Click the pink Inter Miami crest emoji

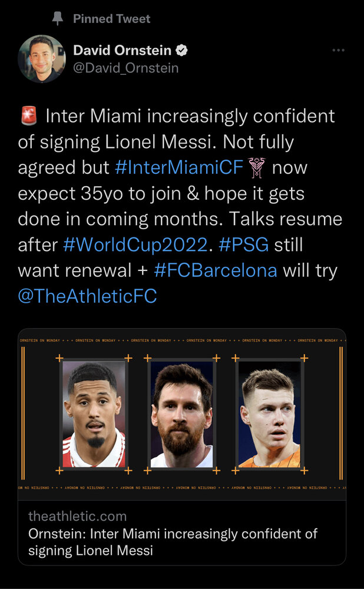pos(257,167)
